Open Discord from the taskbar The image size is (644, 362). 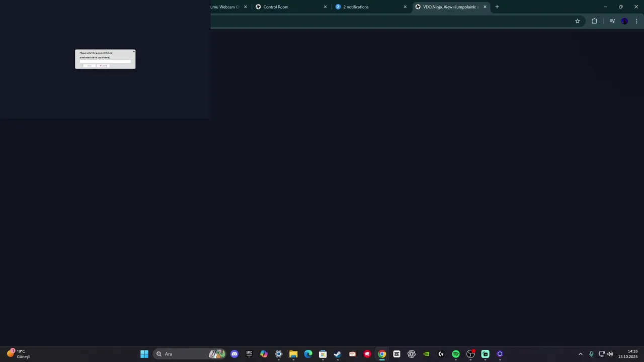pos(234,354)
